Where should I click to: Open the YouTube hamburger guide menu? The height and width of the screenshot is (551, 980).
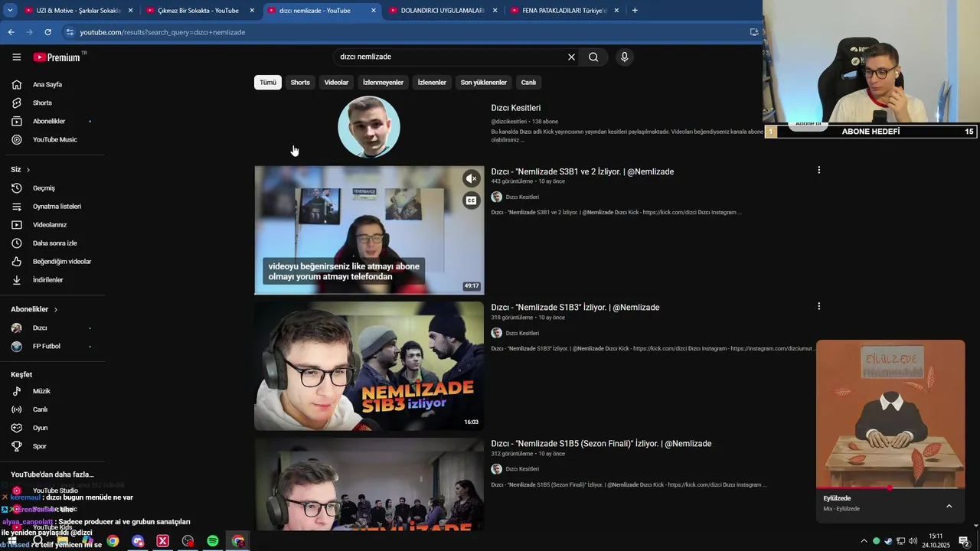pyautogui.click(x=16, y=57)
